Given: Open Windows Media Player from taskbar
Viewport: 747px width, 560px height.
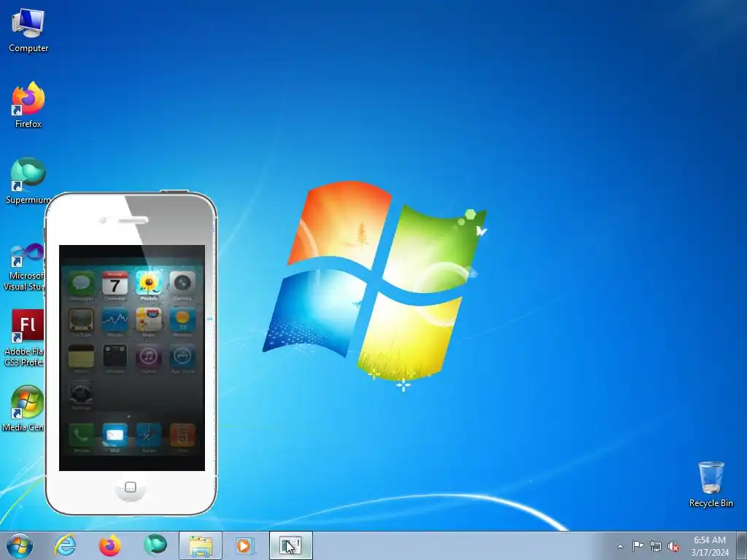Looking at the screenshot, I should pyautogui.click(x=245, y=545).
